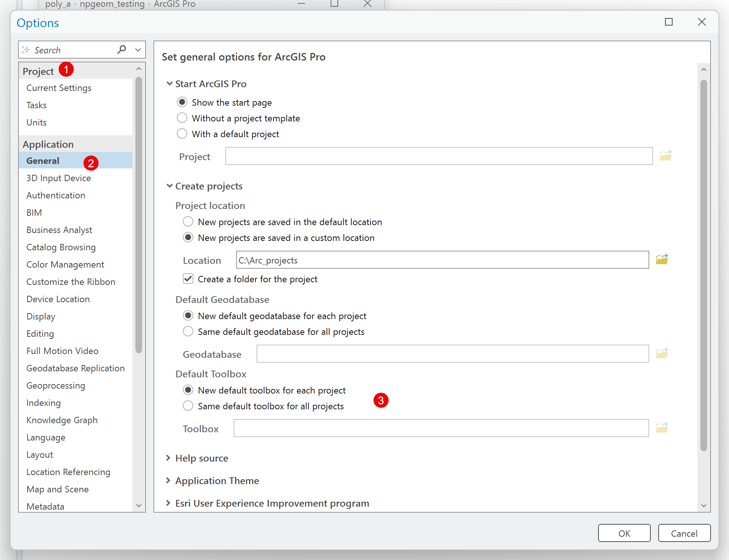Open the search history dropdown arrow
Image resolution: width=729 pixels, height=560 pixels.
[x=138, y=49]
